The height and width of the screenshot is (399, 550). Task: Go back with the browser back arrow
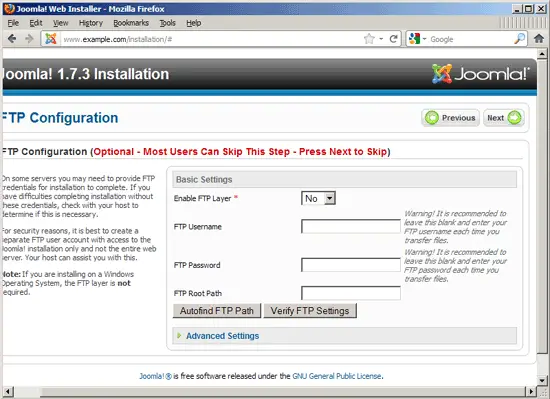[x=12, y=39]
